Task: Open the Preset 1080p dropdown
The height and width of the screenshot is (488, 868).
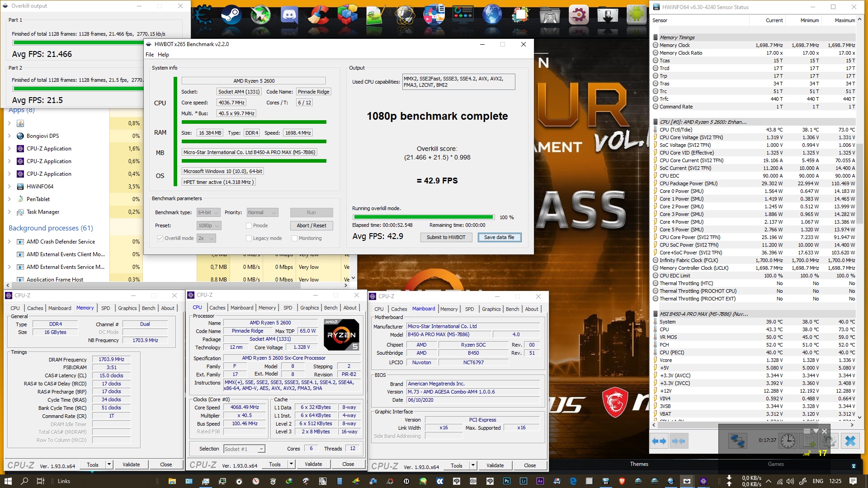Action: pos(209,225)
